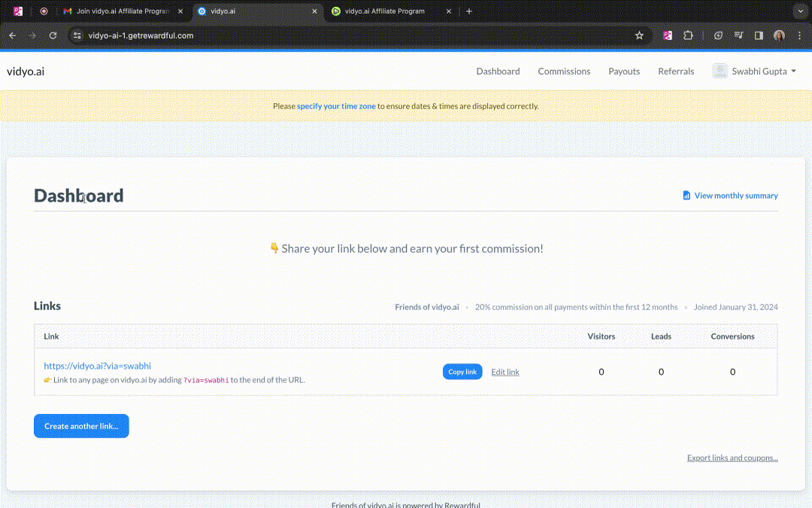Expand the tab search dropdown arrow

[x=800, y=11]
